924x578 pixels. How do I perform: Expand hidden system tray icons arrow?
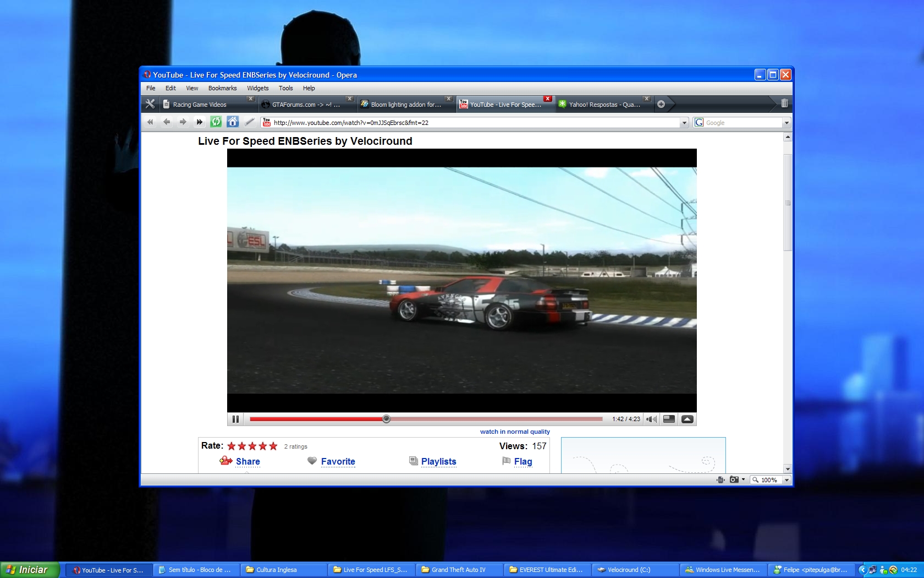[862, 570]
